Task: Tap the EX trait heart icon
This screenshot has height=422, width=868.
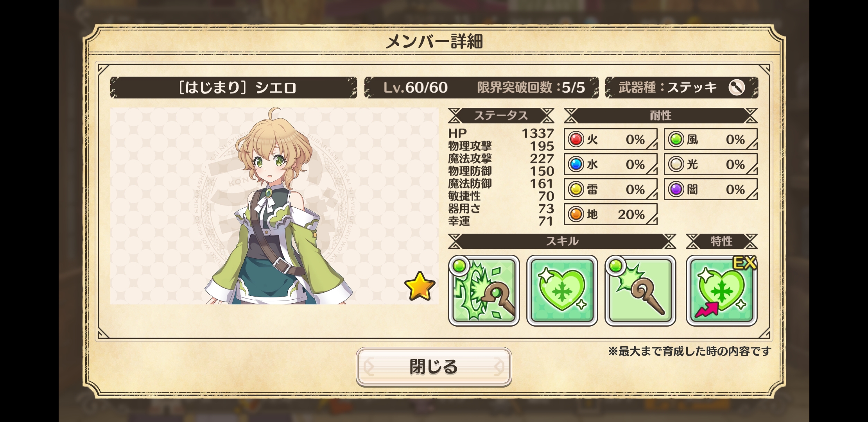Action: [721, 290]
